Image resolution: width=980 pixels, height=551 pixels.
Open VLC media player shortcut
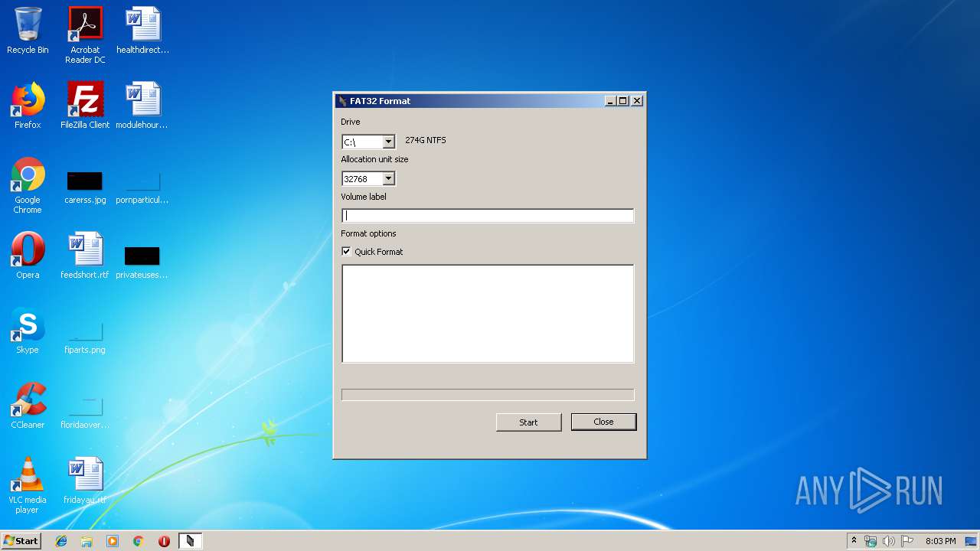pos(28,485)
